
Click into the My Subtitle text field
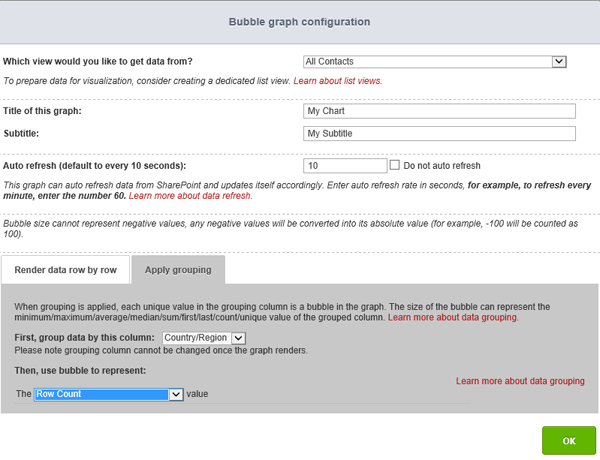coord(439,133)
